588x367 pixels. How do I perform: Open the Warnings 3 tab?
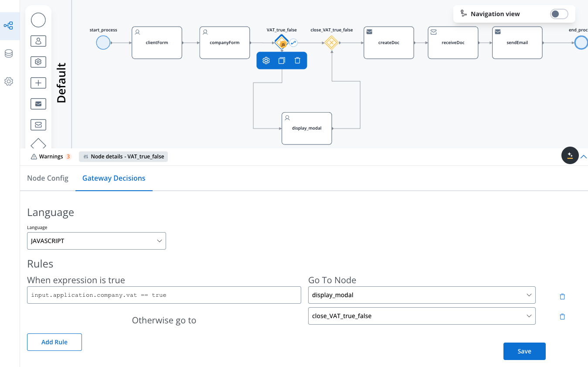[x=51, y=157]
